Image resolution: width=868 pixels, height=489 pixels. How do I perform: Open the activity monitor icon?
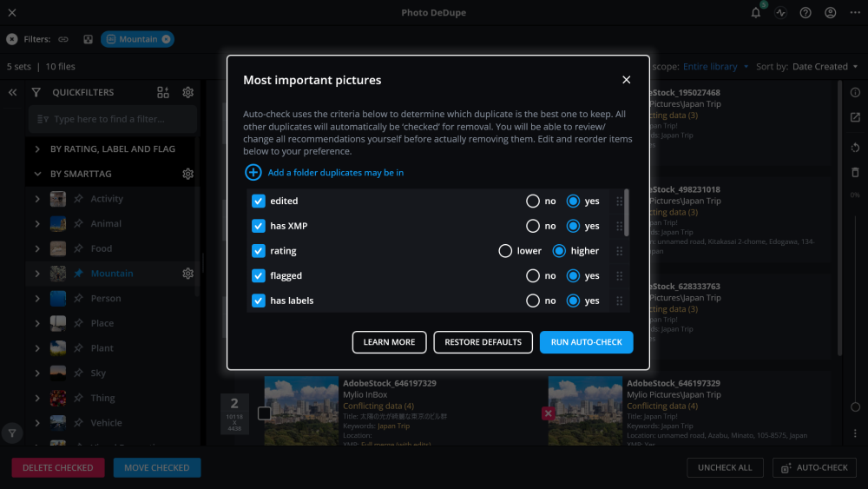780,13
